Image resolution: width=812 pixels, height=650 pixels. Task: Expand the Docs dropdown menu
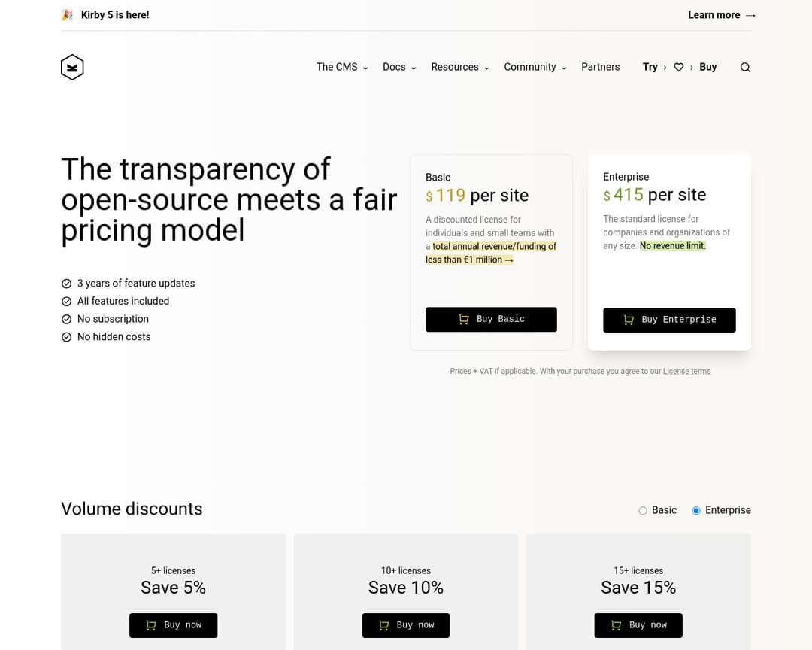pyautogui.click(x=399, y=68)
